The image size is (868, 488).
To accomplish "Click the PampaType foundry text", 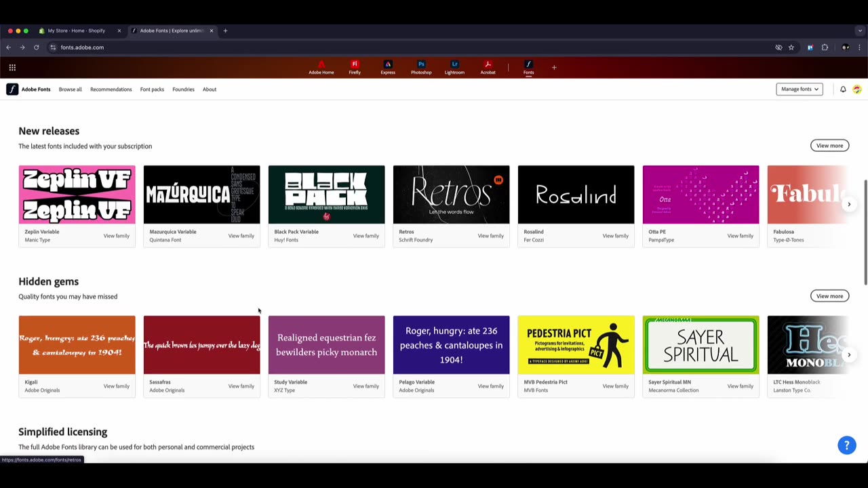I will [x=661, y=240].
